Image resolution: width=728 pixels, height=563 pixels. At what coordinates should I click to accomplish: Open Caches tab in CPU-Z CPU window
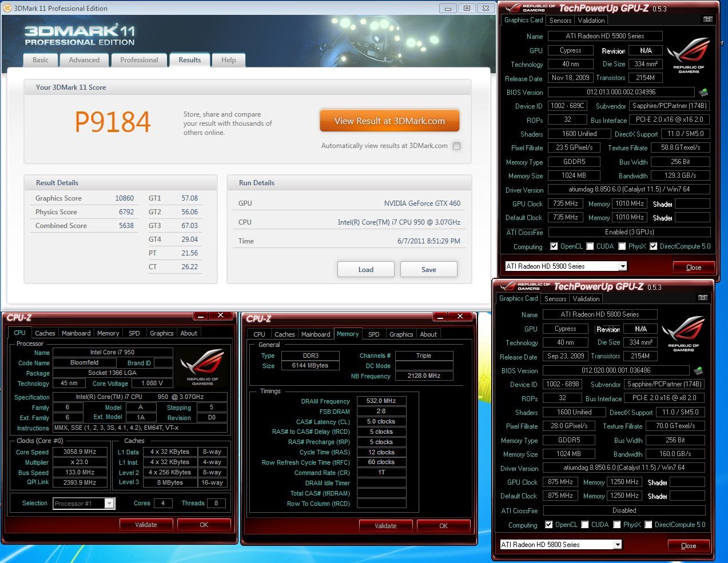click(x=45, y=333)
